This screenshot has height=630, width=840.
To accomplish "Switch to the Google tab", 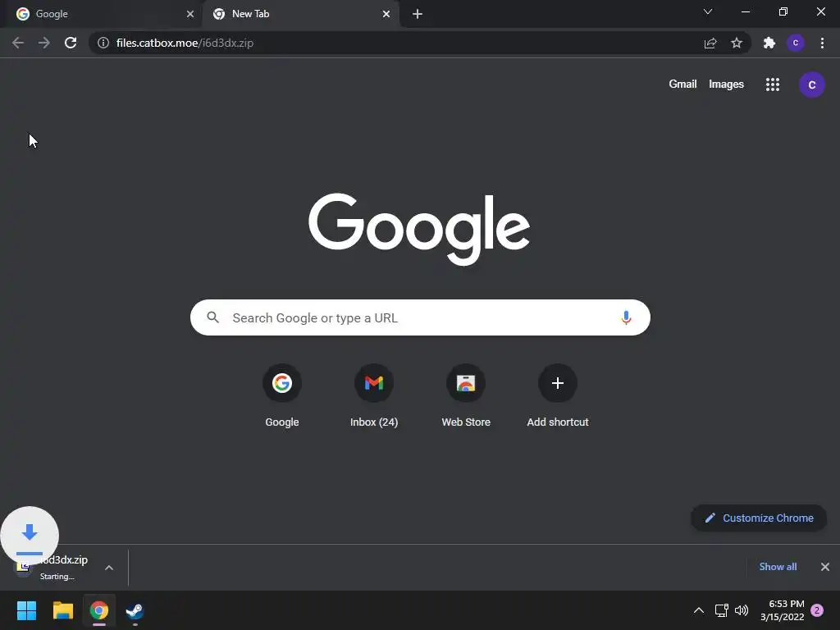I will pos(102,14).
